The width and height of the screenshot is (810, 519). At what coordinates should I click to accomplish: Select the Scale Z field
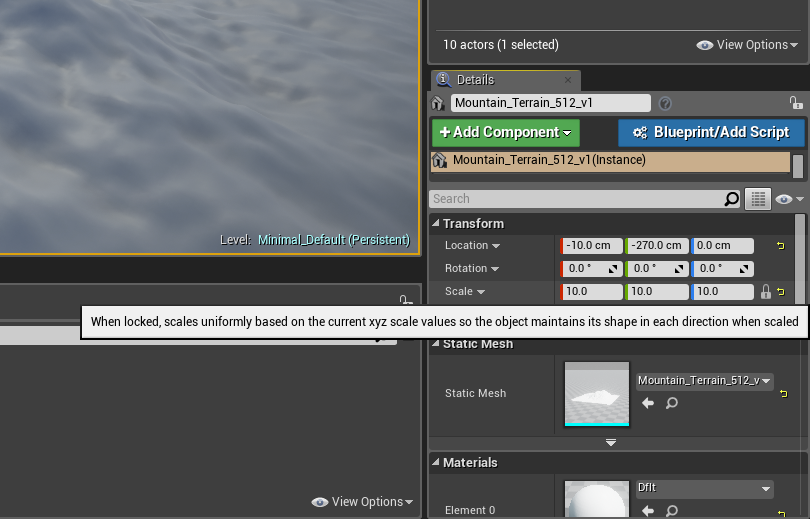point(722,292)
